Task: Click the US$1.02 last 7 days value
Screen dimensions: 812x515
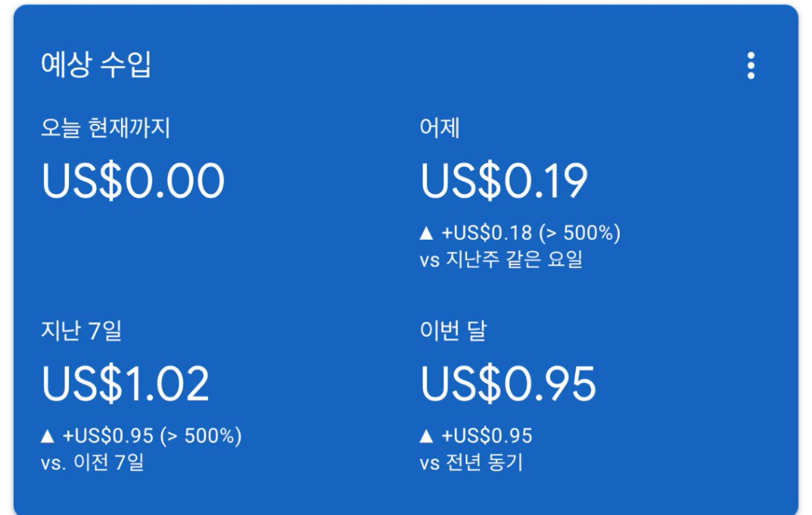Action: 125,384
